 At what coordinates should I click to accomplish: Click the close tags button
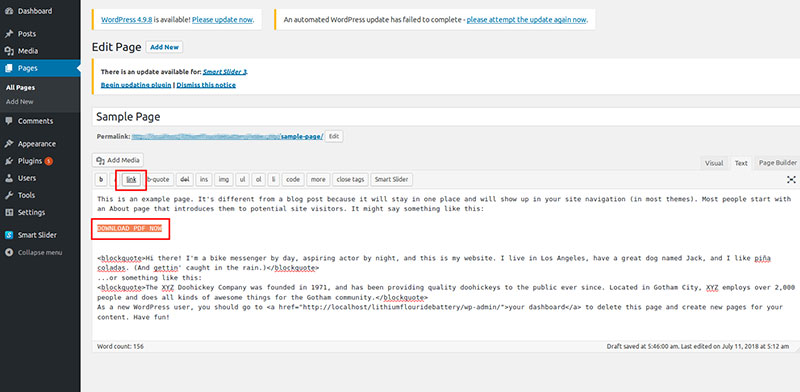350,180
